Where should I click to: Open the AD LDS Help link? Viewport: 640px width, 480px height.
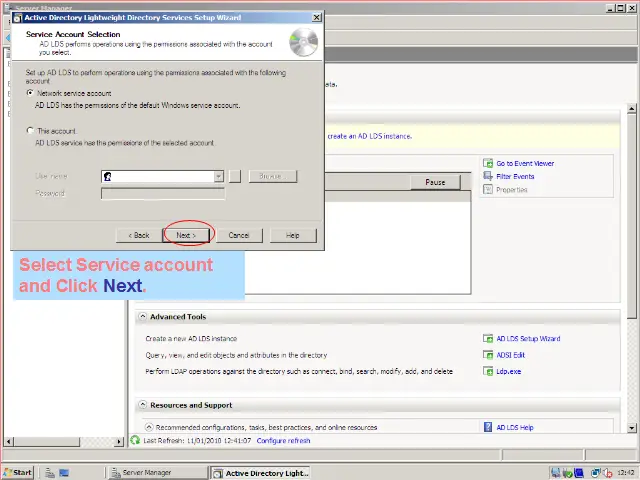515,427
